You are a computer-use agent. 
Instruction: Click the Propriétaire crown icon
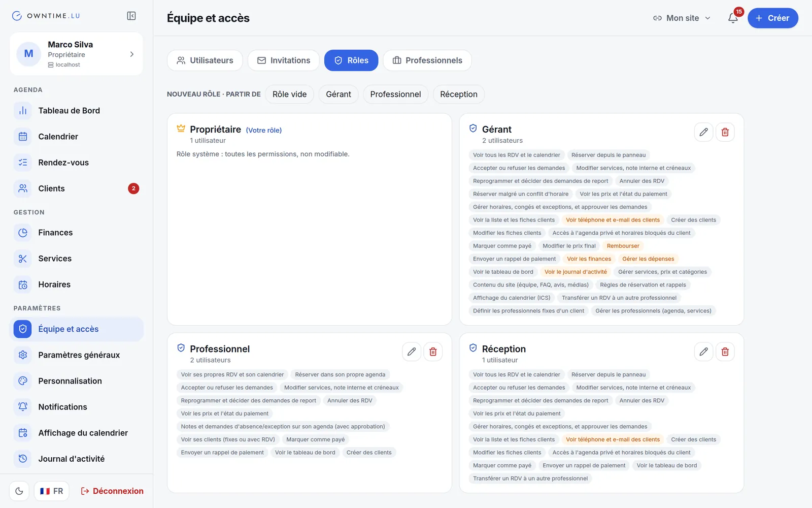(181, 129)
